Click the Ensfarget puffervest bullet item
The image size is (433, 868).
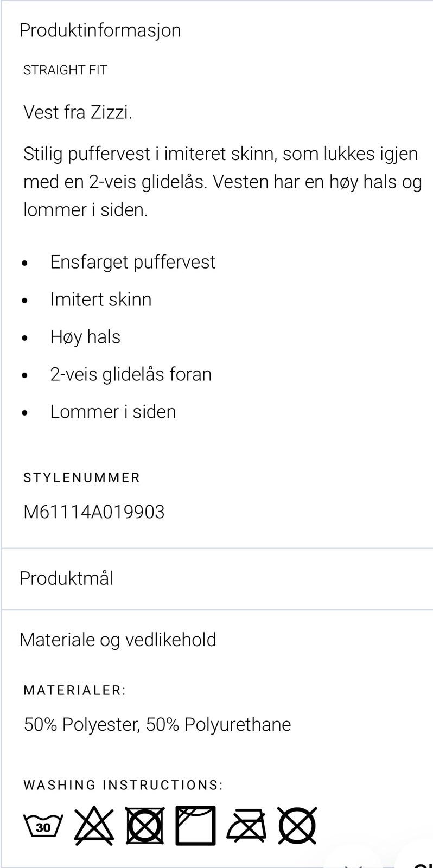coord(133,261)
